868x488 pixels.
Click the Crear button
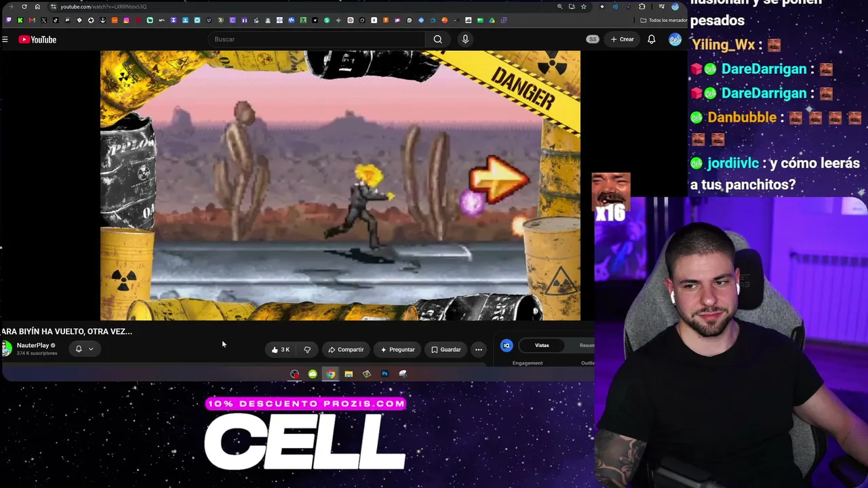pos(623,39)
